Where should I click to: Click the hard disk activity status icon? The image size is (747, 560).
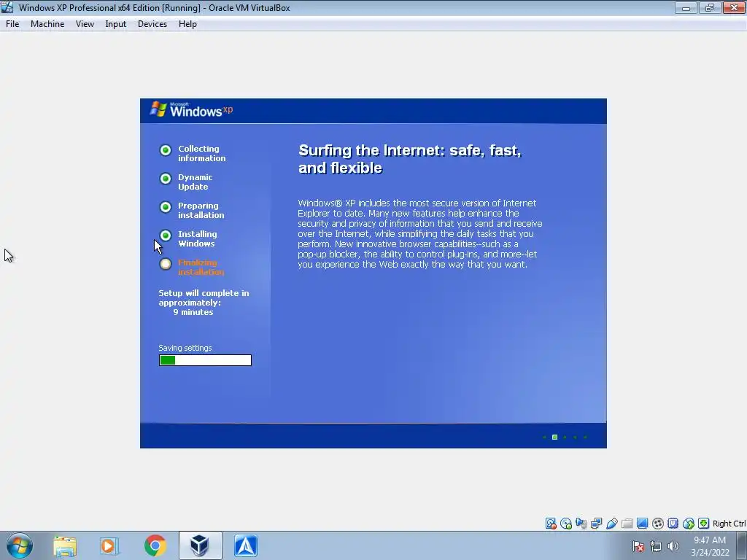click(551, 524)
